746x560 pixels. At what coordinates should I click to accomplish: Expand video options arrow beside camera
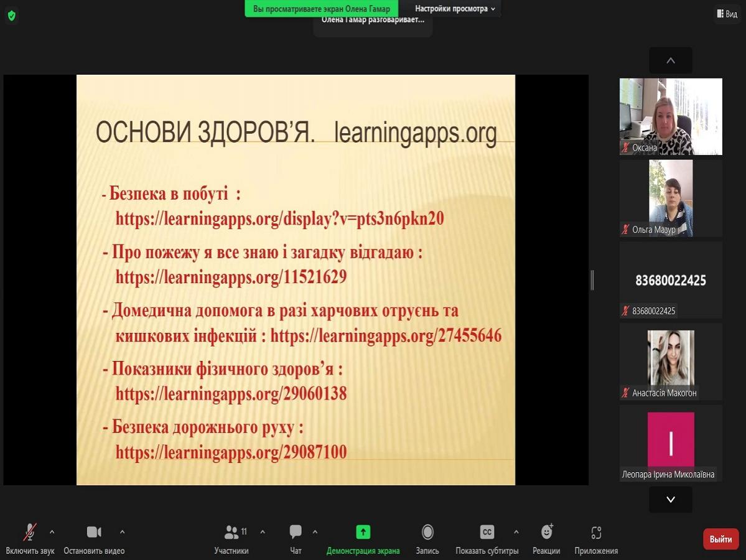click(123, 532)
